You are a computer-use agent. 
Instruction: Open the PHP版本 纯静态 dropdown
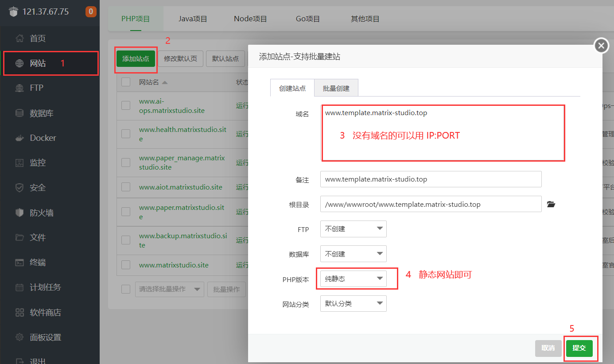point(354,279)
